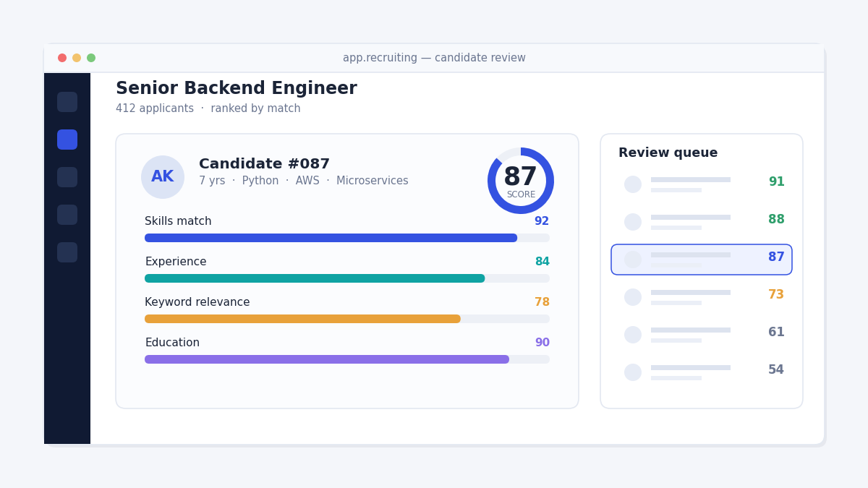Image resolution: width=868 pixels, height=488 pixels.
Task: Click the yellow minimize window dot
Action: pyautogui.click(x=77, y=58)
